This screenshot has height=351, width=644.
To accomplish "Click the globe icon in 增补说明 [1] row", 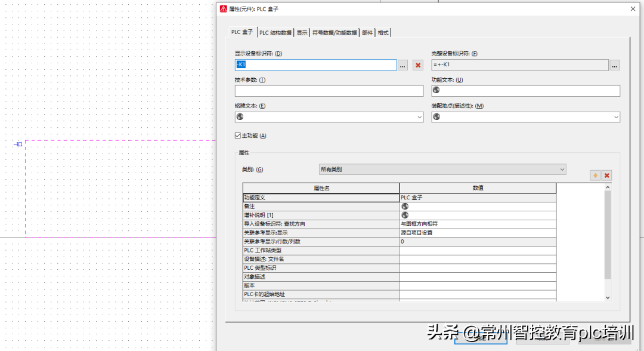I will [405, 215].
